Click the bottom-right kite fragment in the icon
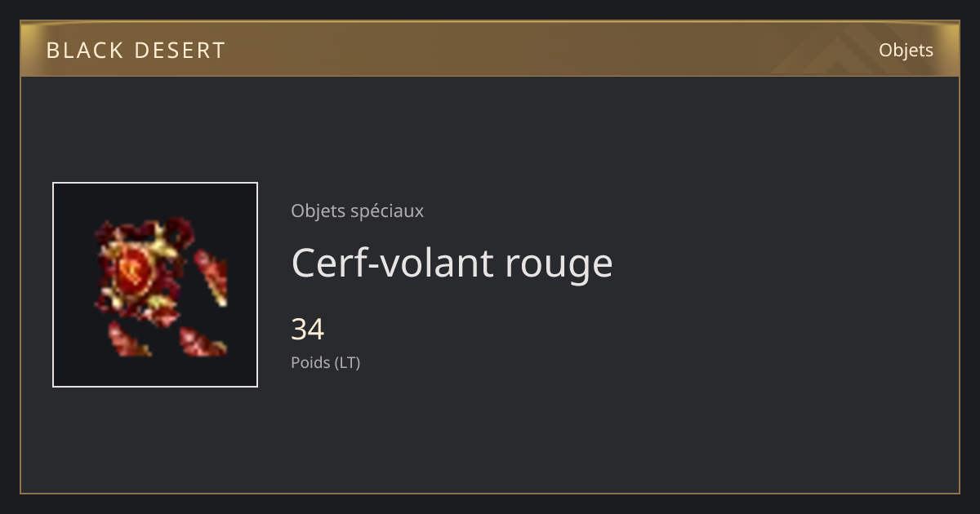The height and width of the screenshot is (514, 980). [203, 342]
